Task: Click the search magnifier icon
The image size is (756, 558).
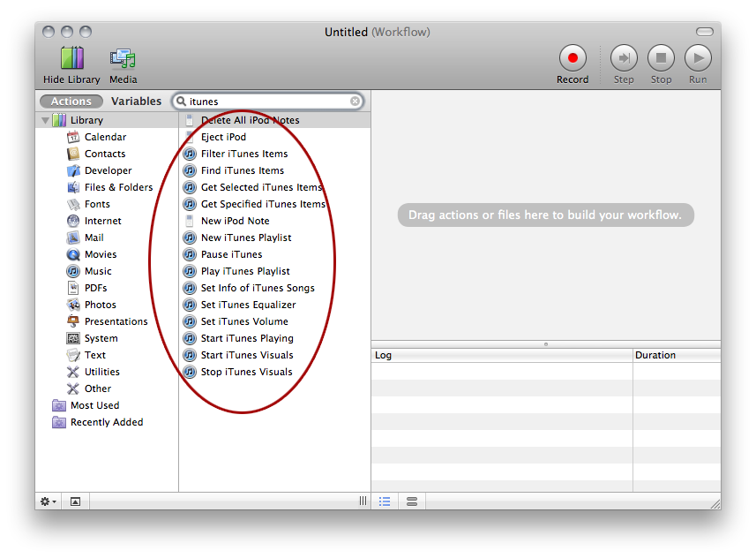Action: [182, 101]
